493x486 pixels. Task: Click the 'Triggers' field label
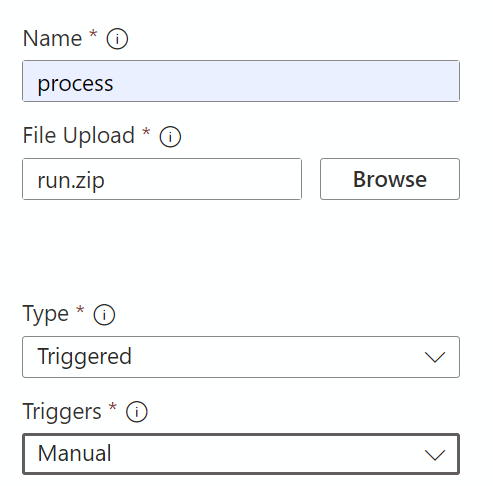pyautogui.click(x=62, y=412)
